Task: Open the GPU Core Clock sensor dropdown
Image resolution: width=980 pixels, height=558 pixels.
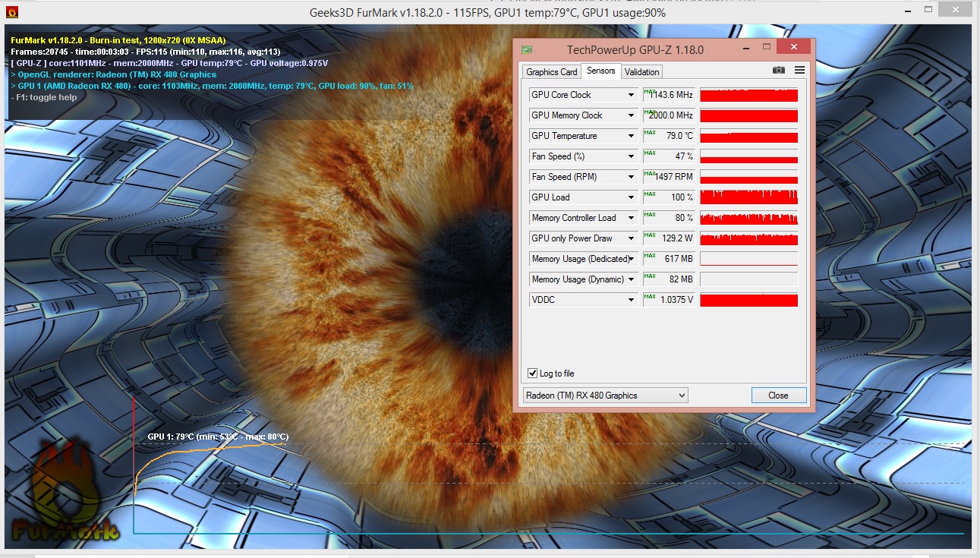Action: (630, 95)
